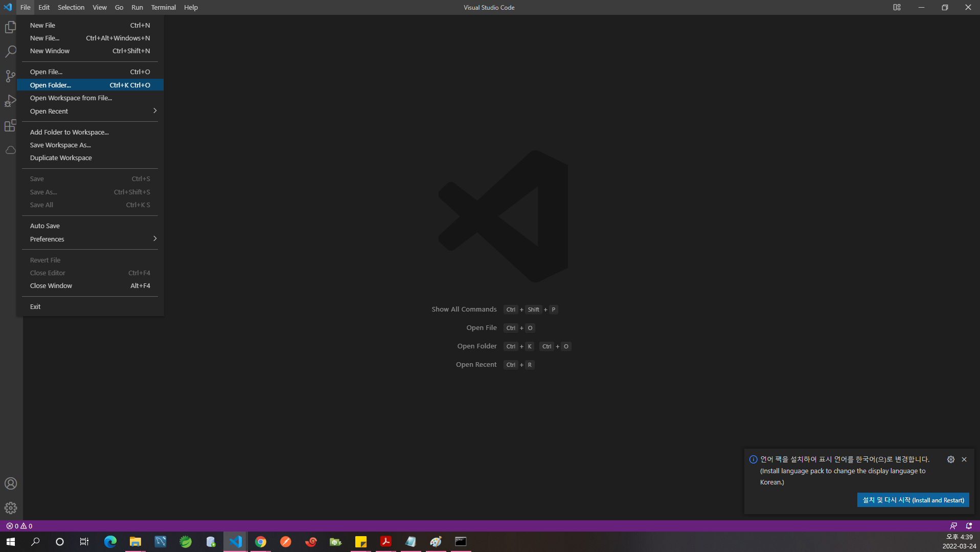Open the Explorer view in activity bar
Image resolution: width=980 pixels, height=552 pixels.
tap(11, 27)
